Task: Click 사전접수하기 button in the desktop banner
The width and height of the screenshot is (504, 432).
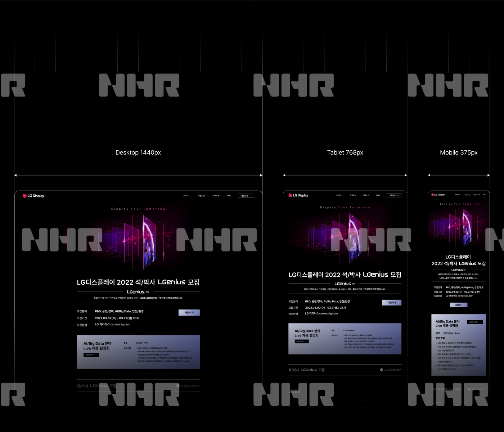Action: coord(91,355)
